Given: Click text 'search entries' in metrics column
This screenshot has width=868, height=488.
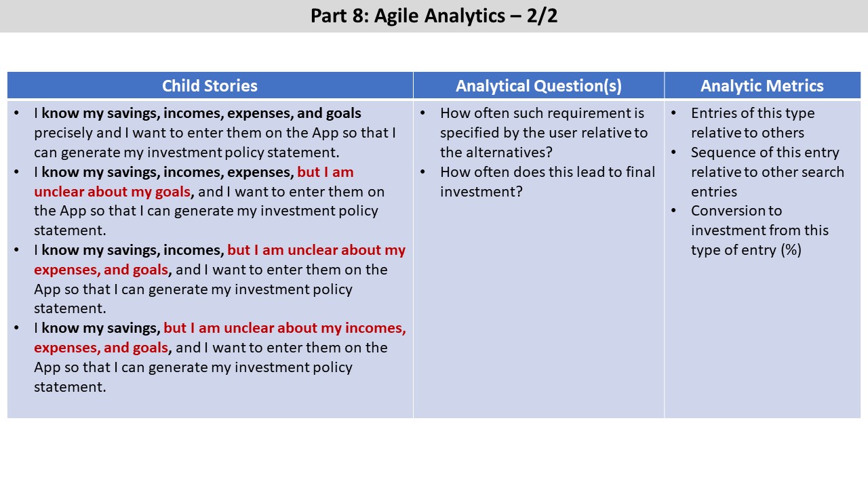Looking at the screenshot, I should [768, 182].
